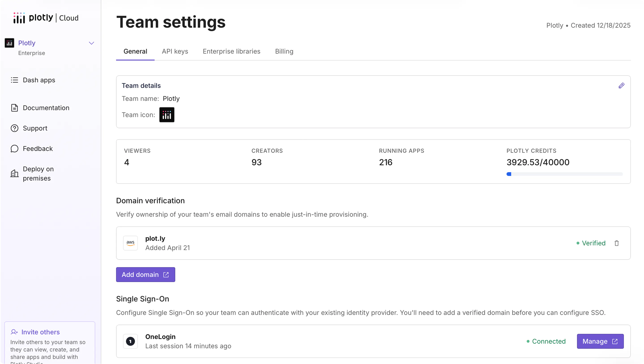Click the Plotly credits progress bar
Screen dimensions: 644x364
pos(565,174)
